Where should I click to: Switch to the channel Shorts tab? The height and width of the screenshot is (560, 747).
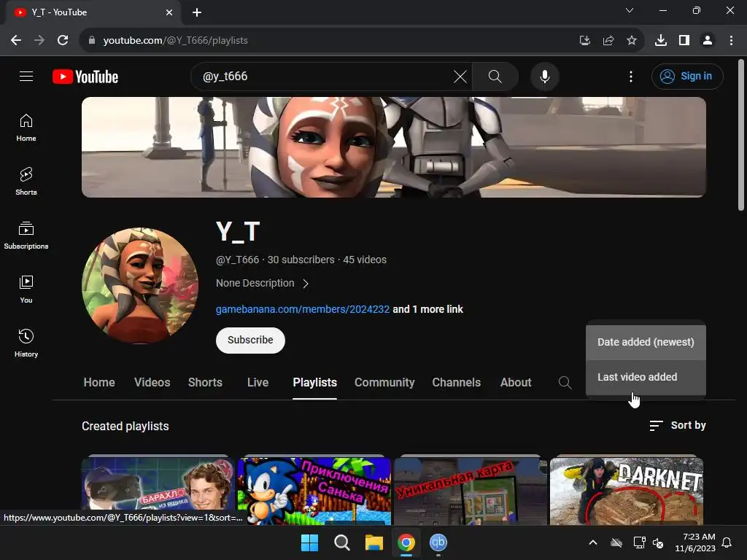click(205, 382)
